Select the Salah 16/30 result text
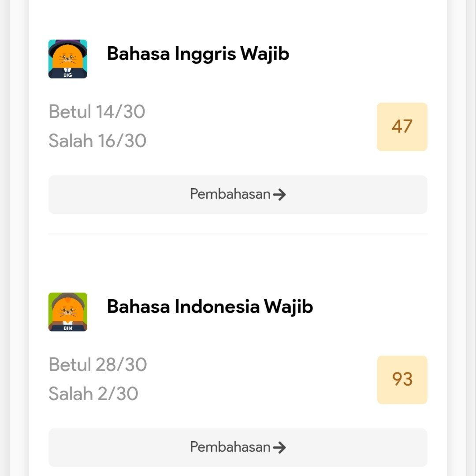Screen dimensions: 476x476 (x=97, y=141)
